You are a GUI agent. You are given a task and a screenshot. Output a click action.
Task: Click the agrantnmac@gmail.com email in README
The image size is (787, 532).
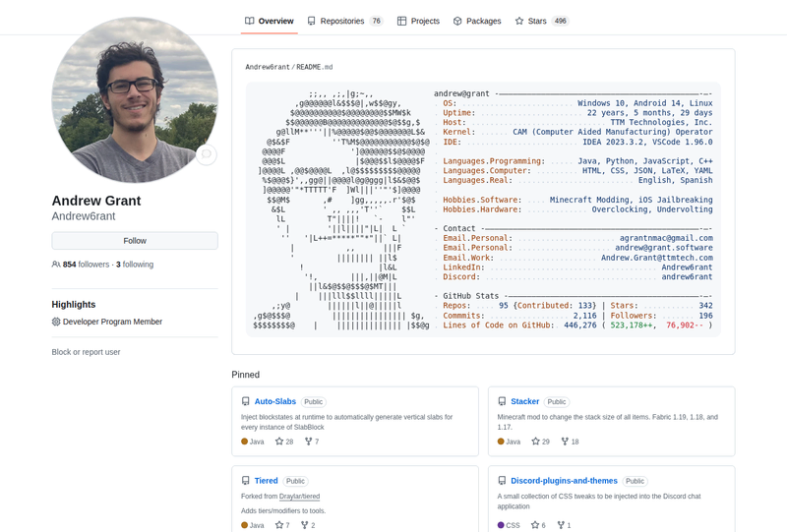tap(666, 238)
